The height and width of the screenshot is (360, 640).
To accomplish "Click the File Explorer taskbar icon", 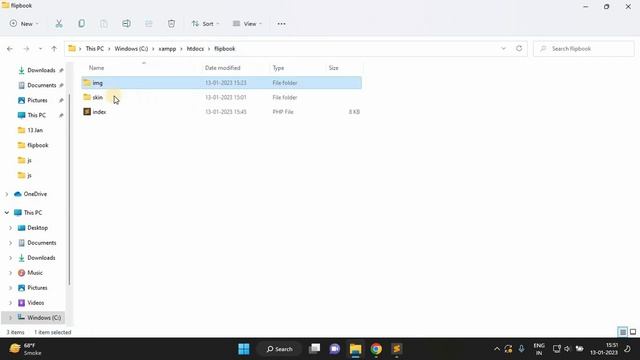I will click(x=356, y=349).
